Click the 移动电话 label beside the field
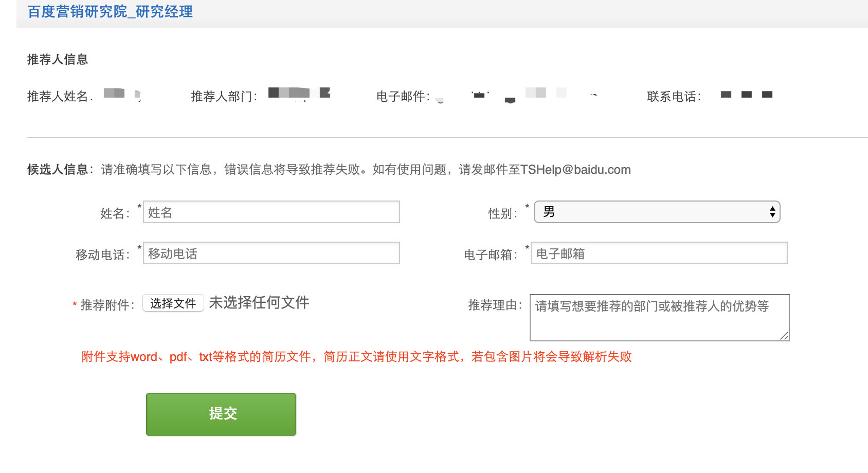 pos(103,255)
